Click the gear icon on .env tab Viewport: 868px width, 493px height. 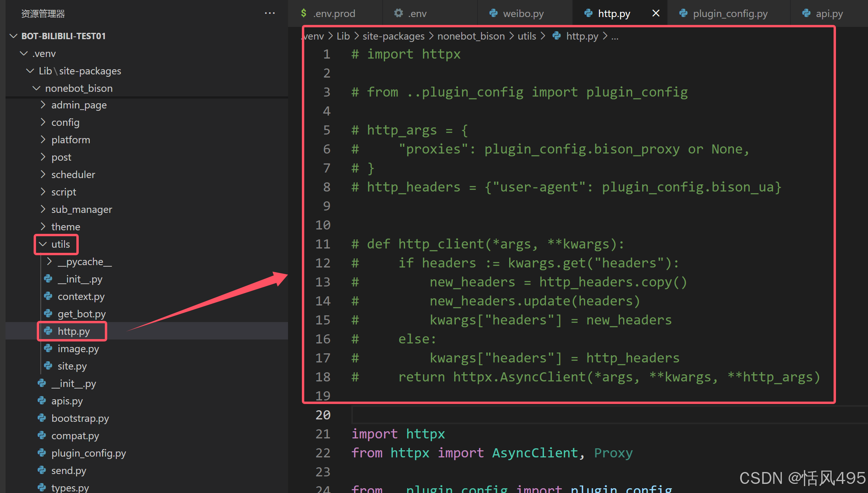tap(398, 13)
